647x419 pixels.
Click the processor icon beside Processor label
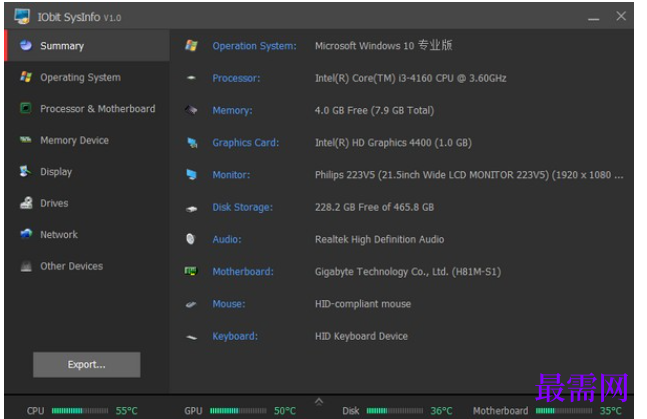(x=191, y=78)
